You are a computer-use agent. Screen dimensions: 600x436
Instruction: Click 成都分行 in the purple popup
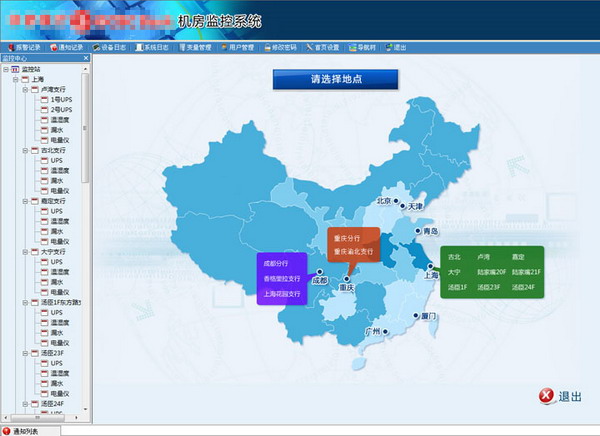tap(276, 263)
